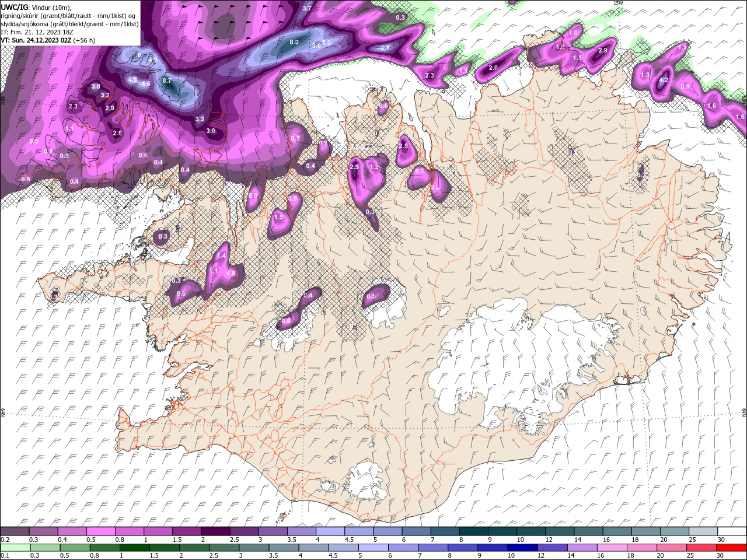The image size is (747, 560).
Task: Select the light pink 16–18 rain legend swatch
Action: point(612,547)
